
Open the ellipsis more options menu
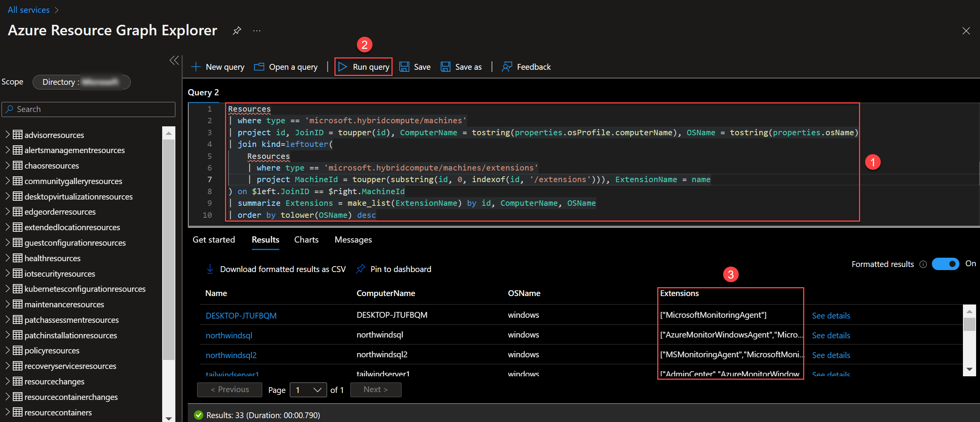[257, 31]
